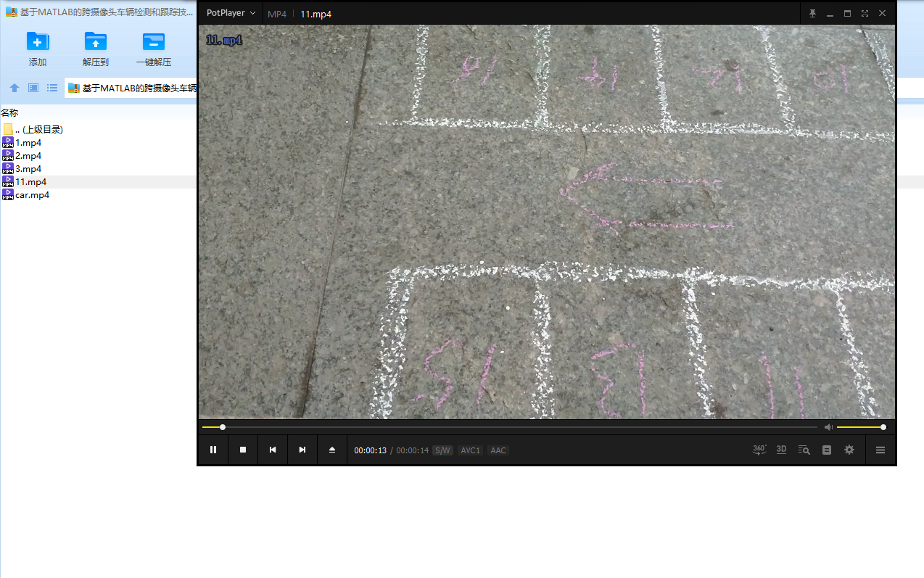Screen dimensions: 924x578
Task: Pause playback in PotPlayer
Action: point(213,450)
